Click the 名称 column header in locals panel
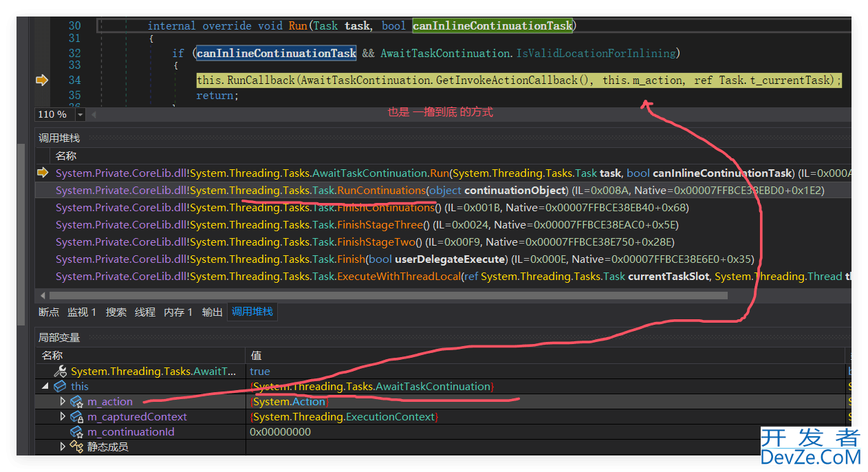The image size is (868, 472). click(52, 356)
